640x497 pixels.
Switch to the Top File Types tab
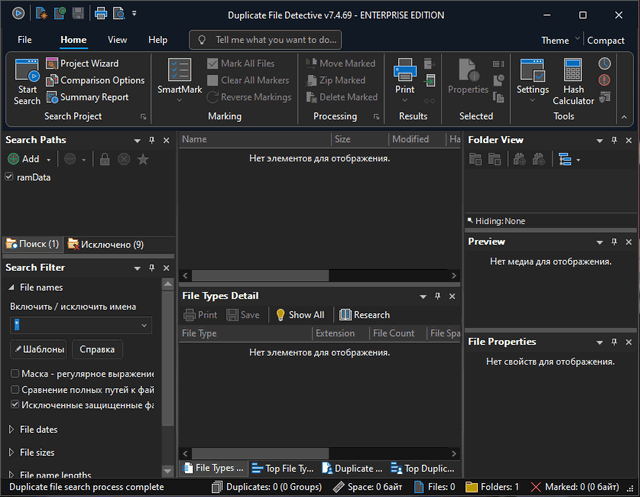coord(283,468)
